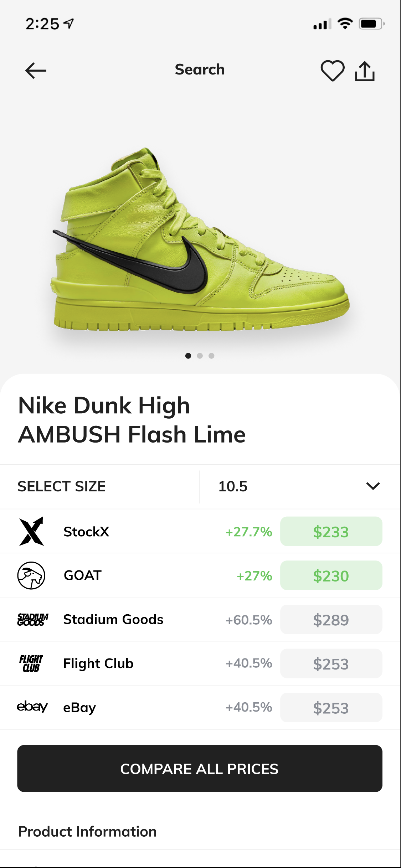
Task: Expand the Product Information section
Action: 87,831
